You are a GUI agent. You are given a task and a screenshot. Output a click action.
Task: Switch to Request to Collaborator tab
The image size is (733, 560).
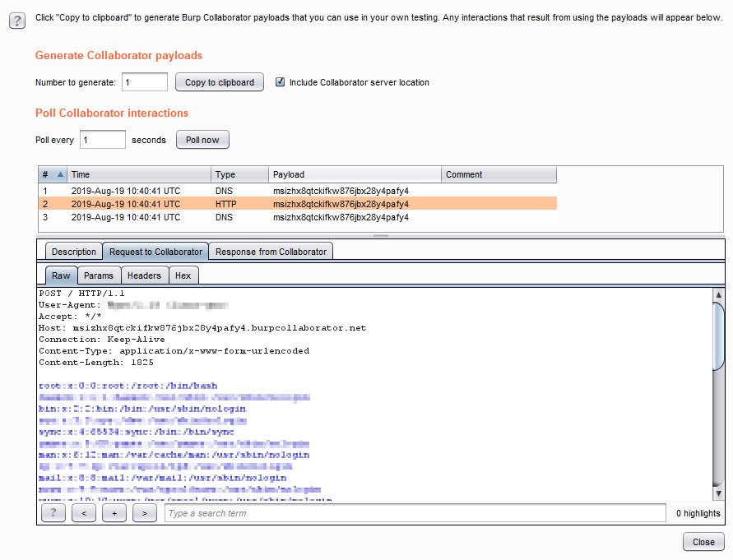point(155,252)
